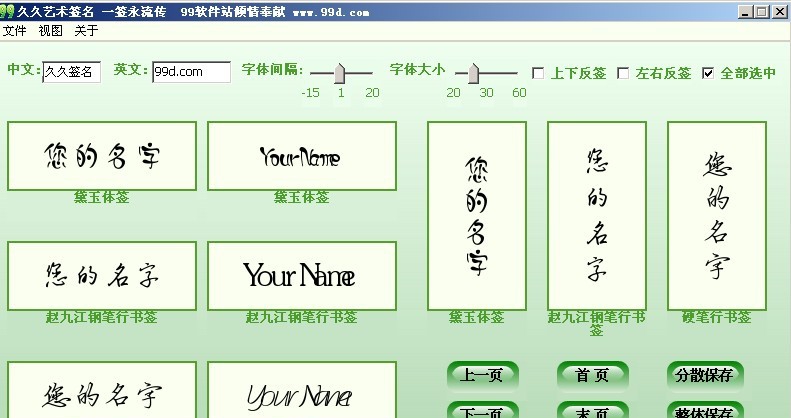Click the 60 value under 字体大小 slider

coord(519,93)
